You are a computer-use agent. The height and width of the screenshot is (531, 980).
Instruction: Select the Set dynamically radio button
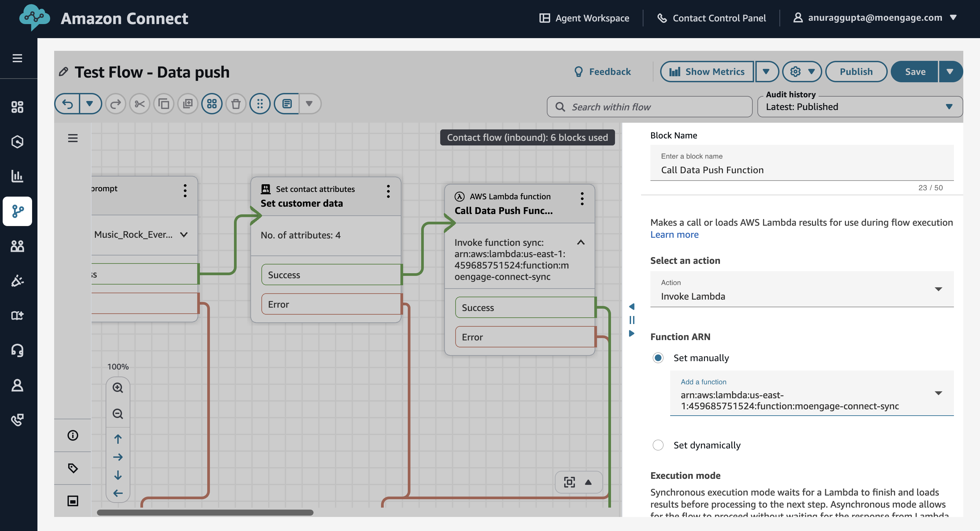click(x=658, y=445)
